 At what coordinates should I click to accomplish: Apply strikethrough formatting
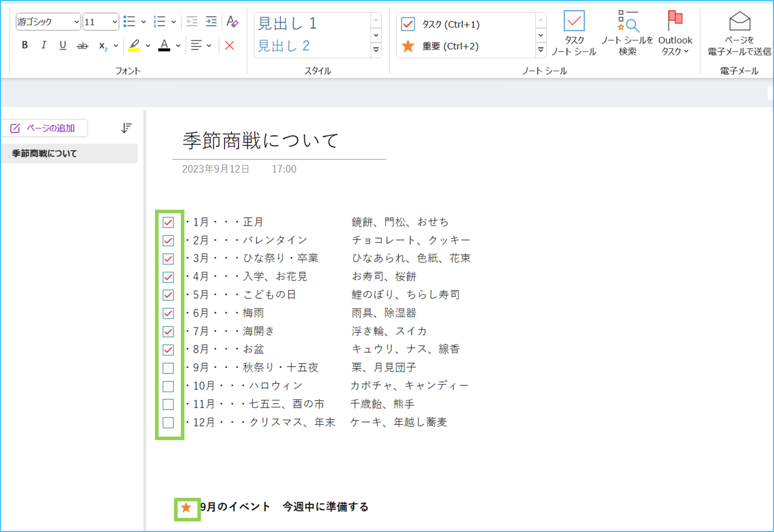82,46
